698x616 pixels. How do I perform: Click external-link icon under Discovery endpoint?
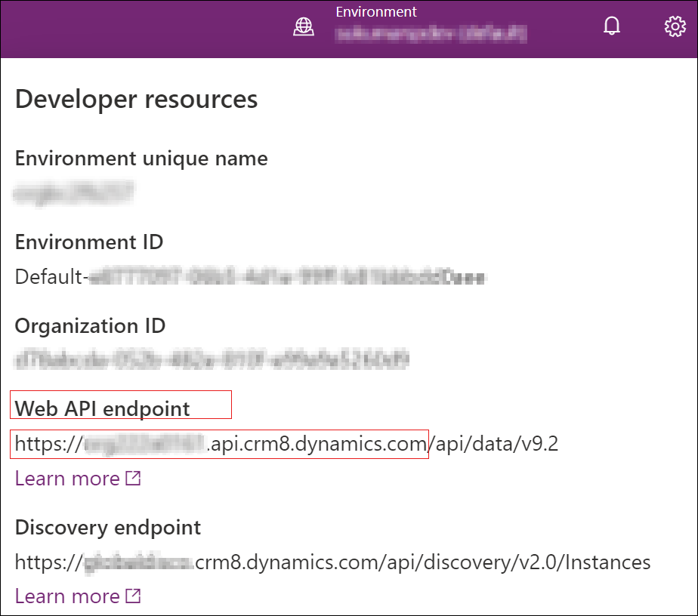(133, 596)
